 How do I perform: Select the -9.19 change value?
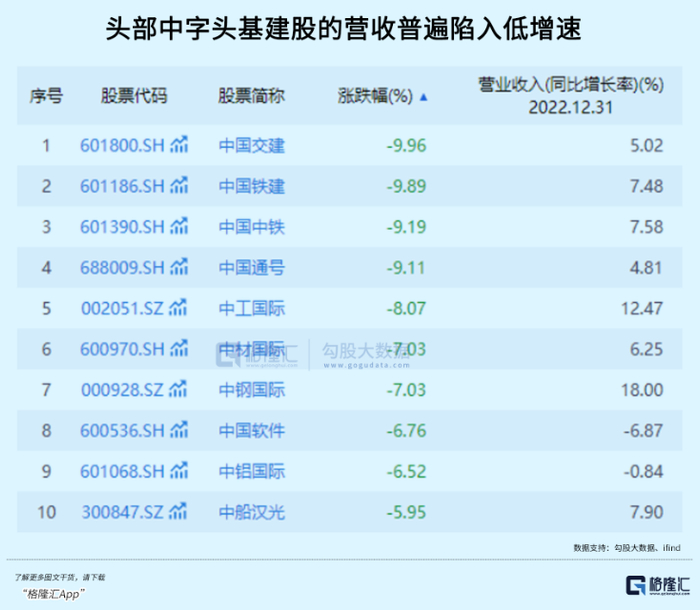(x=406, y=227)
